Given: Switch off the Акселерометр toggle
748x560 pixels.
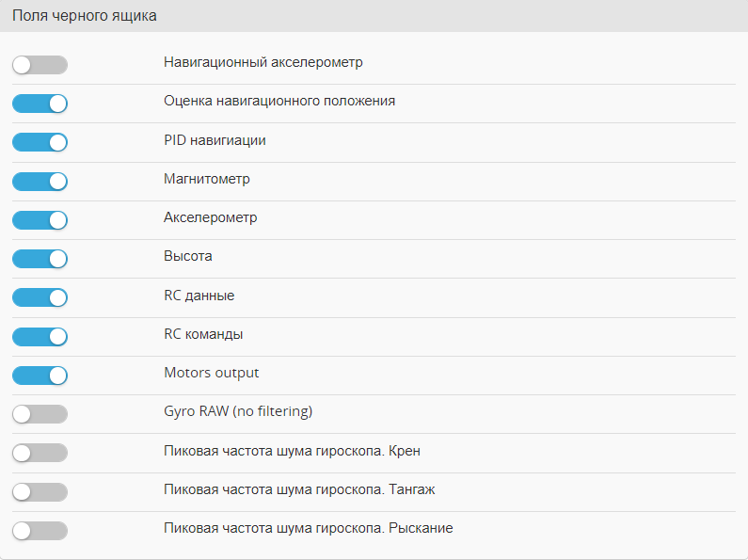Looking at the screenshot, I should [40, 220].
